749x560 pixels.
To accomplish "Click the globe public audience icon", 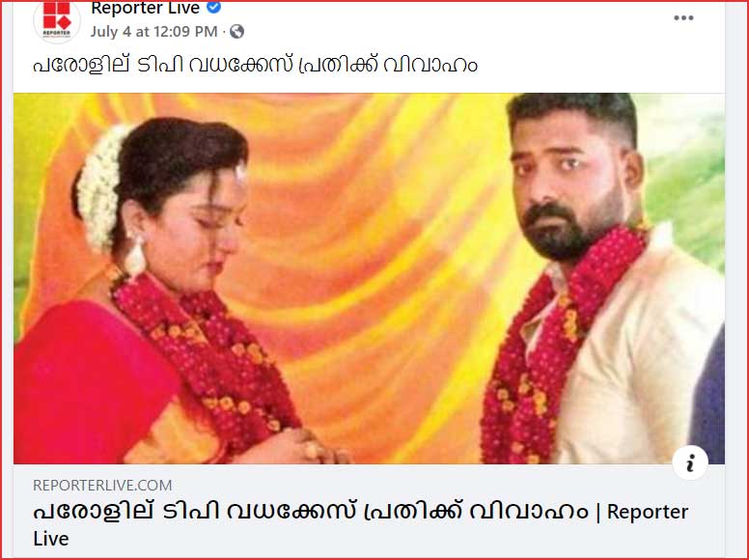I will click(236, 32).
